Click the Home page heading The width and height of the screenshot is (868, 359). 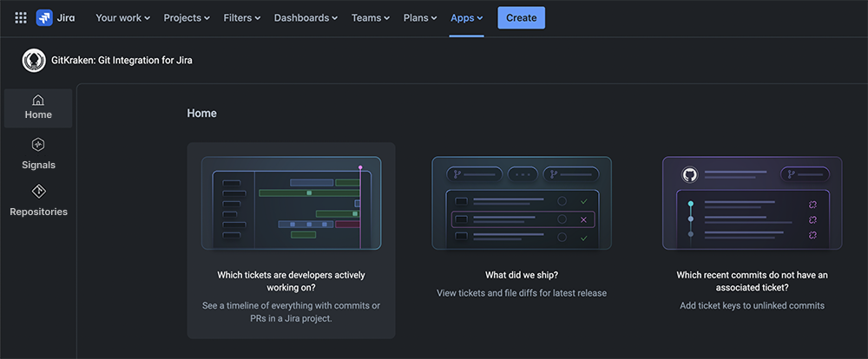[x=202, y=114]
